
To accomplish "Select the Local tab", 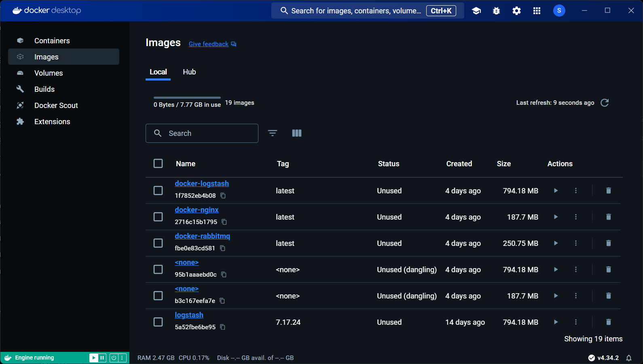I will point(158,72).
